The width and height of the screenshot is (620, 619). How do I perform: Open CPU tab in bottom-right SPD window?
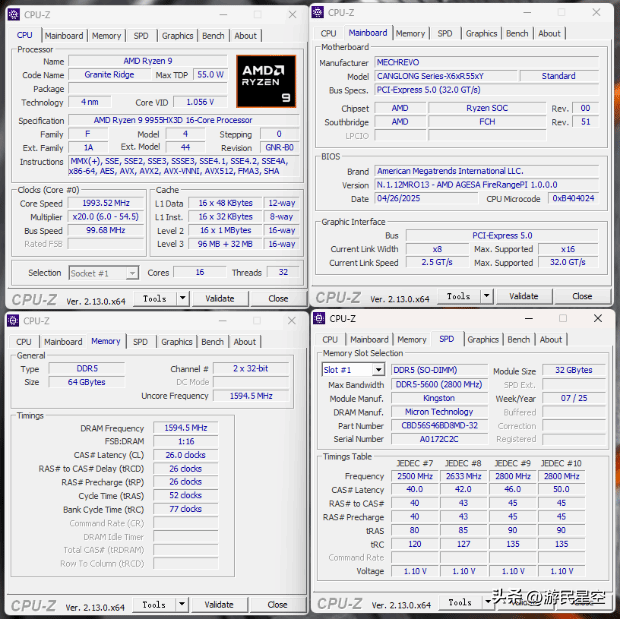(x=330, y=339)
